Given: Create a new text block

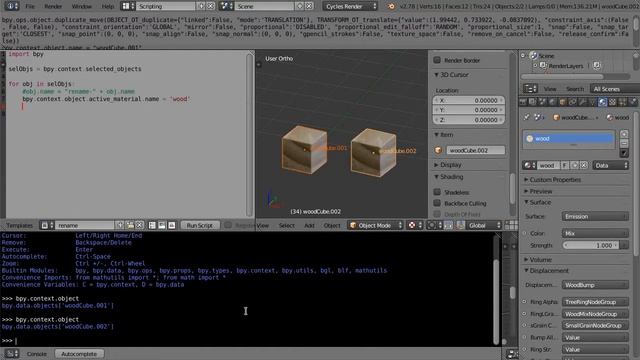Looking at the screenshot, I should (x=120, y=225).
